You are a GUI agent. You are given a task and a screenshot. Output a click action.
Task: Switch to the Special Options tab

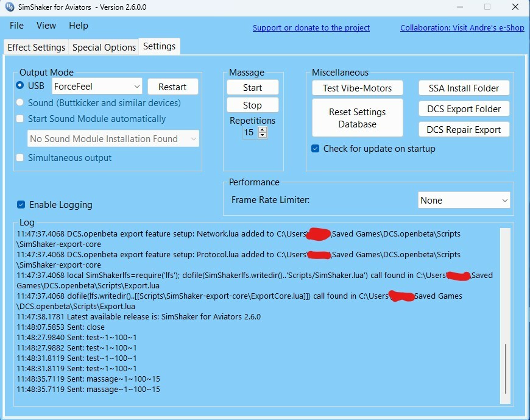point(104,48)
